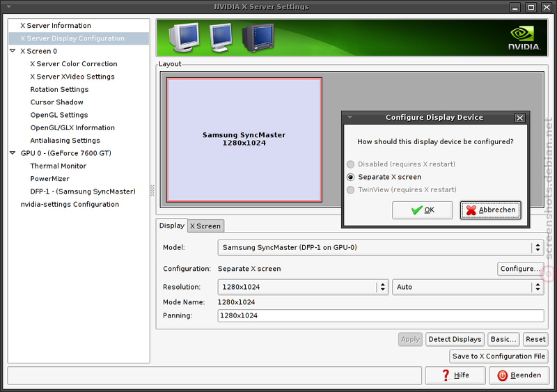Open Rotation Settings

pos(59,90)
